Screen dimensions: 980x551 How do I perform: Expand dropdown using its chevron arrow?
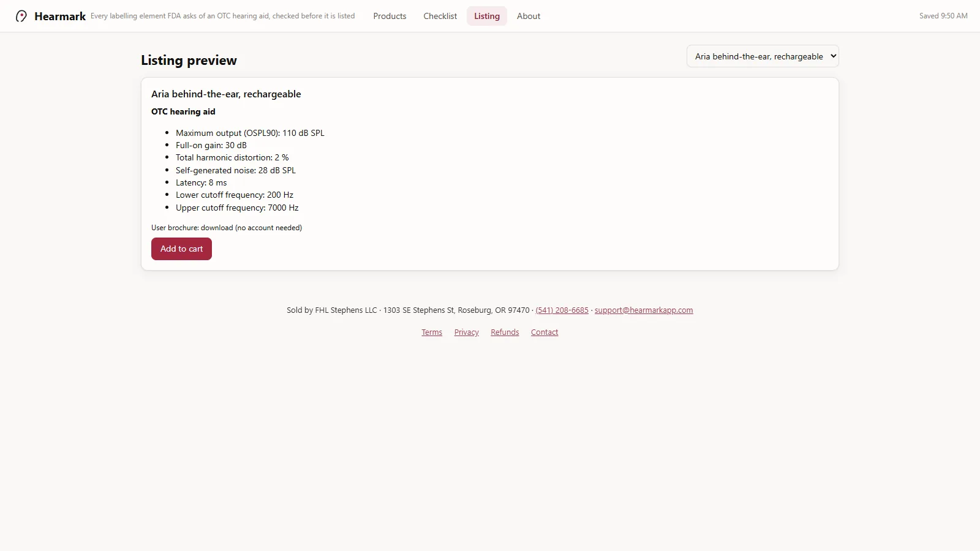pos(833,56)
